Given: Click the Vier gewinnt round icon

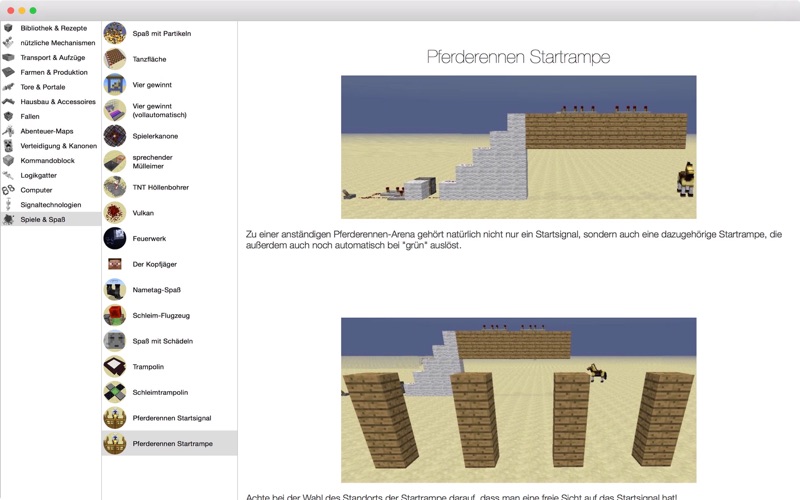Looking at the screenshot, I should click(x=115, y=85).
